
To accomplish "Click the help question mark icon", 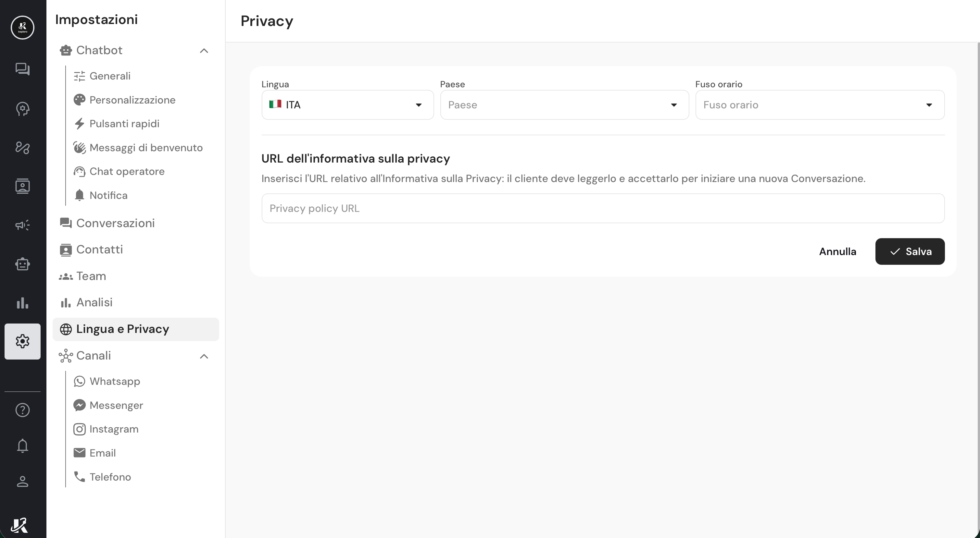I will pyautogui.click(x=22, y=410).
